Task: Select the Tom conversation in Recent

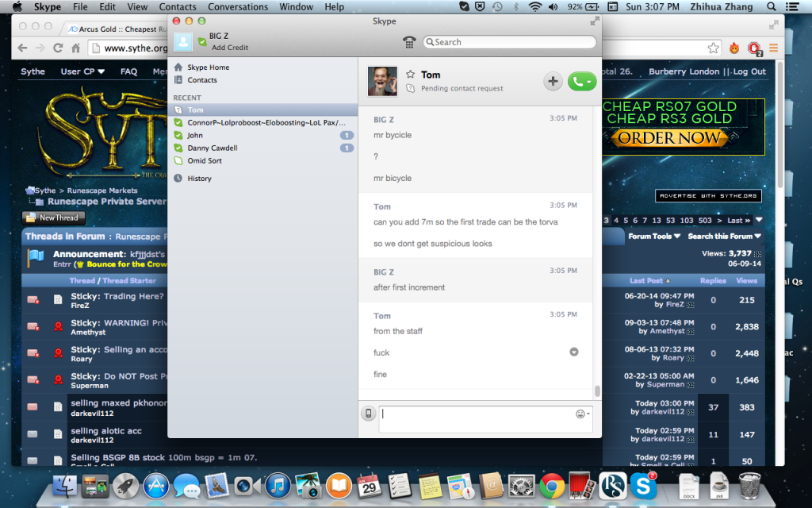Action: point(262,110)
